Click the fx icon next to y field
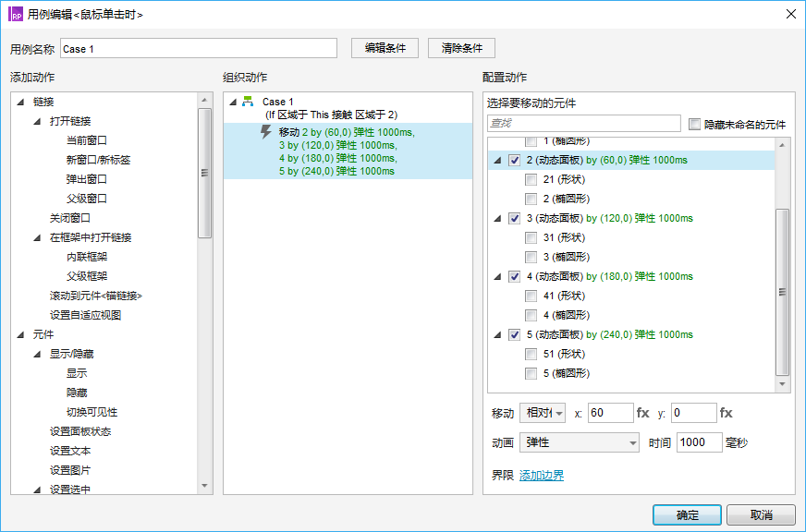The height and width of the screenshot is (532, 806). click(727, 413)
